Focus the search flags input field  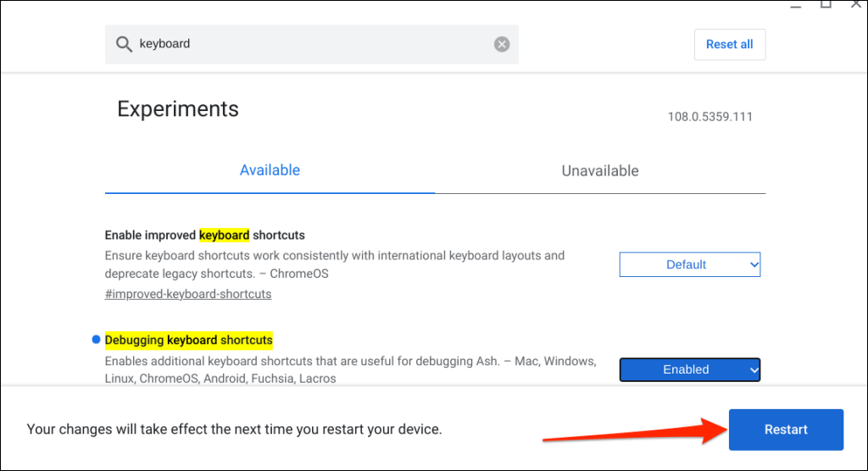(314, 44)
